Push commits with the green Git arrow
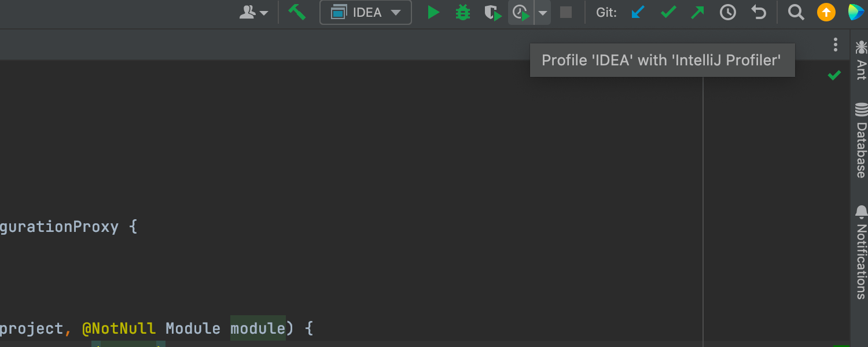The width and height of the screenshot is (868, 347). click(698, 12)
